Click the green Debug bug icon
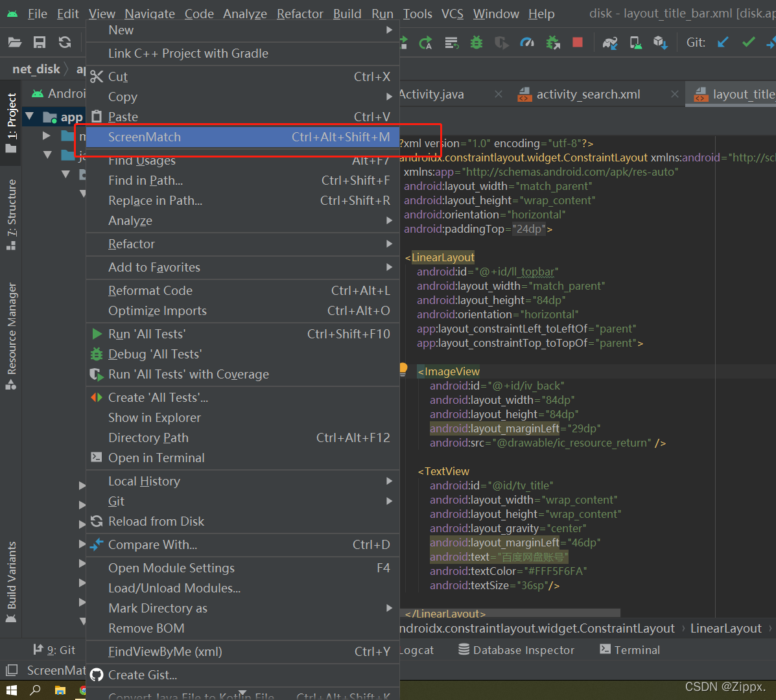The height and width of the screenshot is (700, 776). 476,43
